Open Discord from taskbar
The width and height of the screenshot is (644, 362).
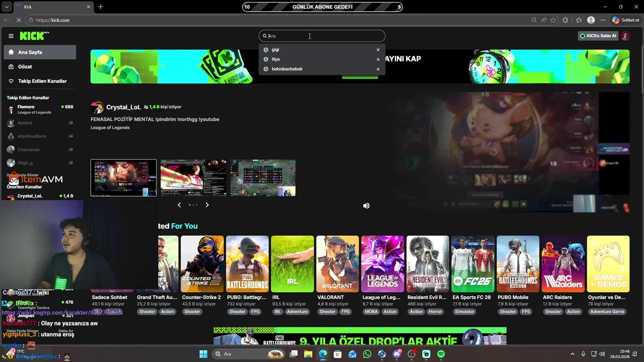pyautogui.click(x=397, y=354)
